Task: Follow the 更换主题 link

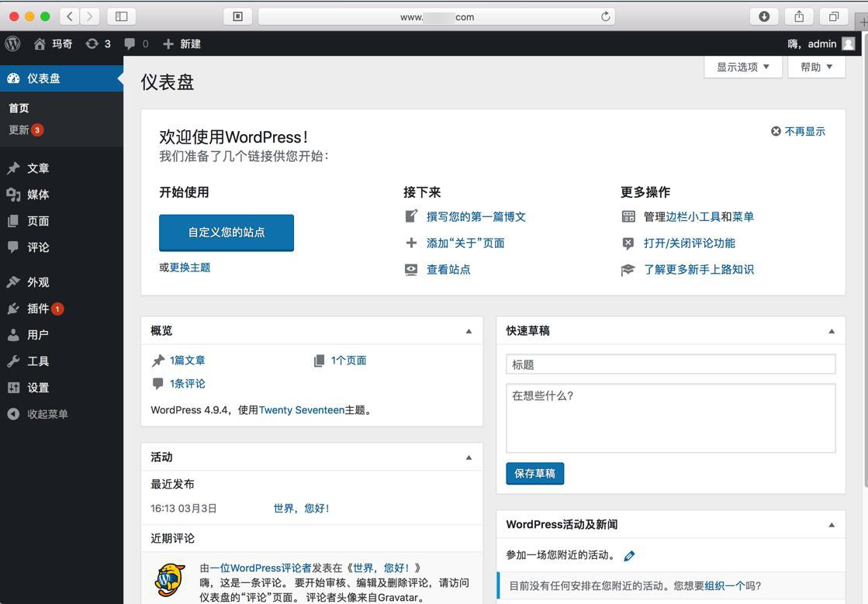Action: coord(190,267)
